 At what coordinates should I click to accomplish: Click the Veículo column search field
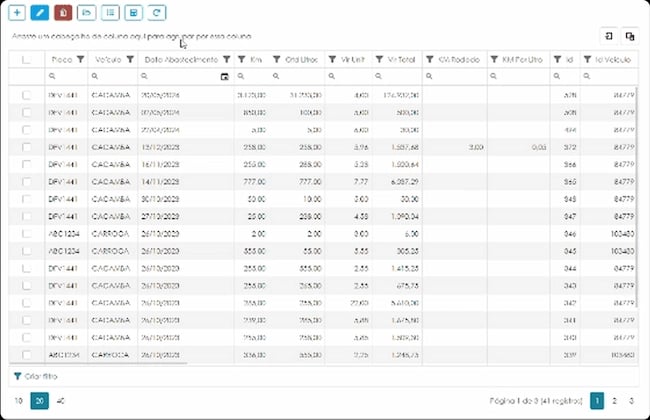click(x=112, y=76)
